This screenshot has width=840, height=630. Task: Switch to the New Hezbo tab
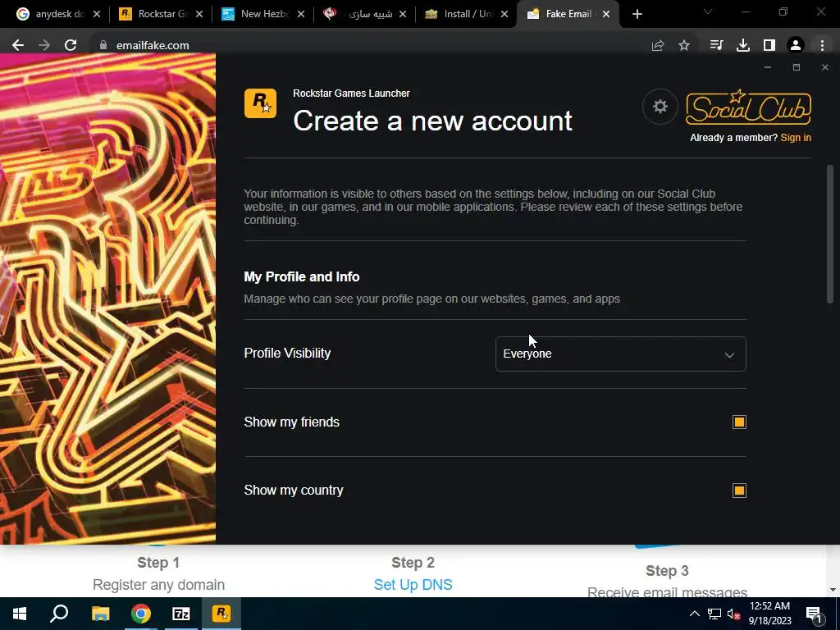tap(261, 15)
